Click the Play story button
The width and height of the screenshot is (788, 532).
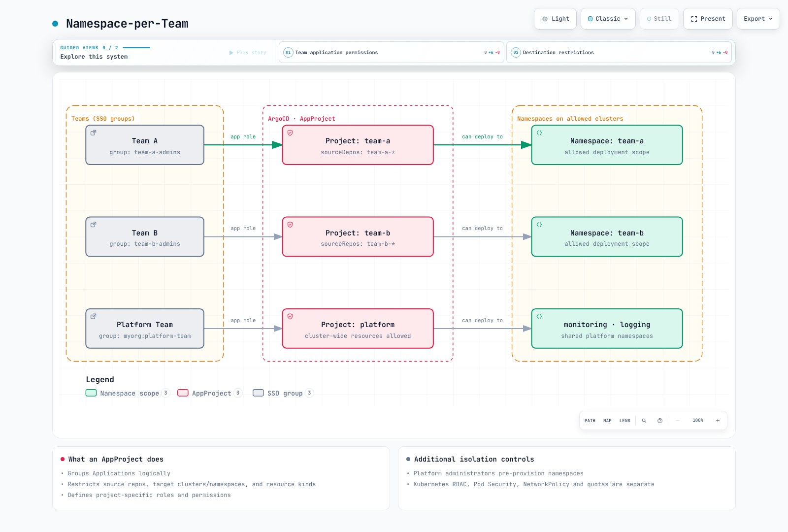pyautogui.click(x=248, y=53)
